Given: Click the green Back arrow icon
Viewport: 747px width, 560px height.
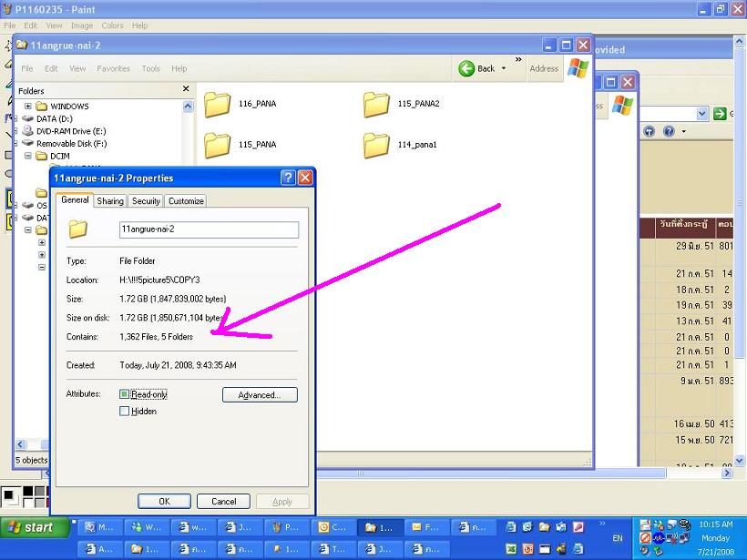Looking at the screenshot, I should tap(466, 68).
